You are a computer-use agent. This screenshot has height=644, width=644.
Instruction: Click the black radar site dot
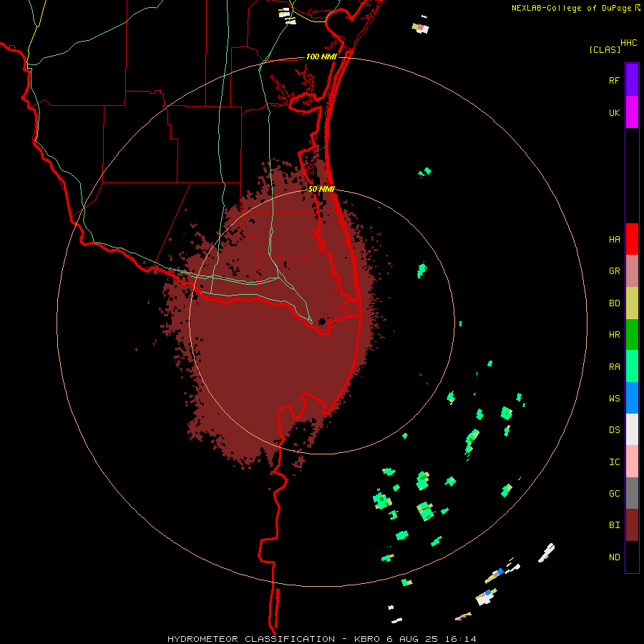[x=322, y=321]
